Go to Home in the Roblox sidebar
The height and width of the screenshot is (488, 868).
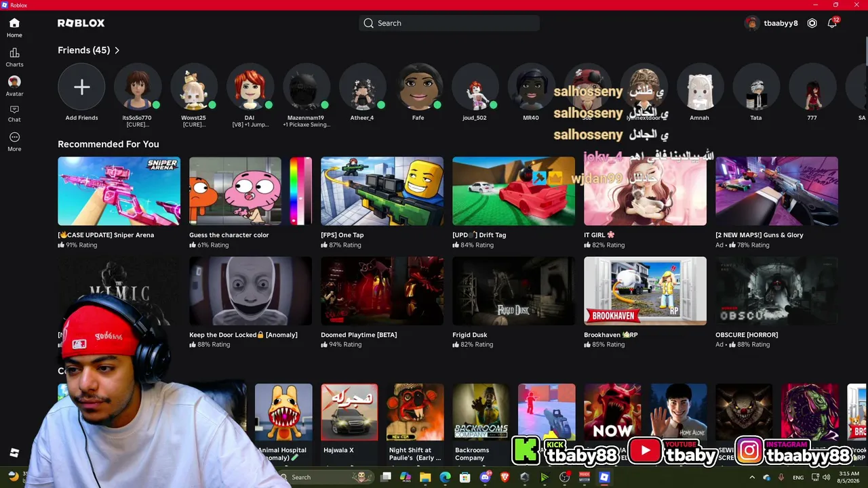14,28
